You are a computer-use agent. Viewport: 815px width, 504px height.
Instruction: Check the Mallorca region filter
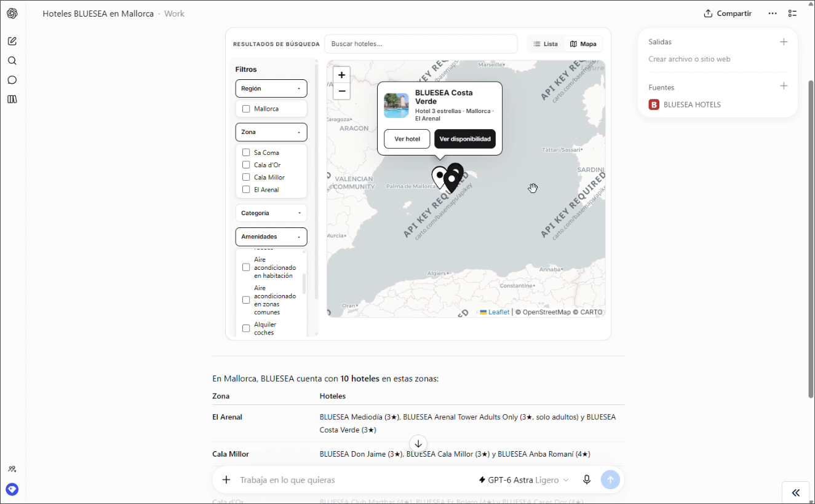(246, 109)
